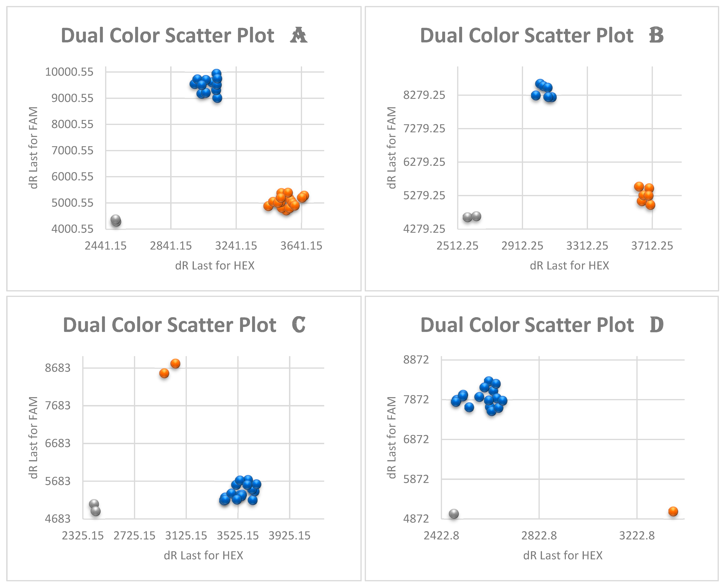The image size is (725, 588).
Task: Select plot D's "dR Last for FAM" axis title
Action: tap(392, 438)
